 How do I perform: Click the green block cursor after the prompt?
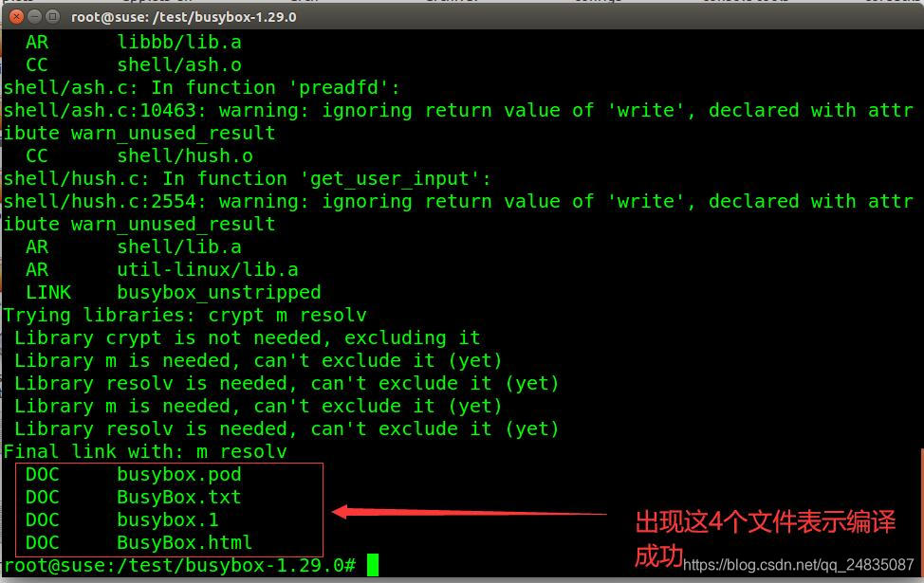tap(373, 565)
